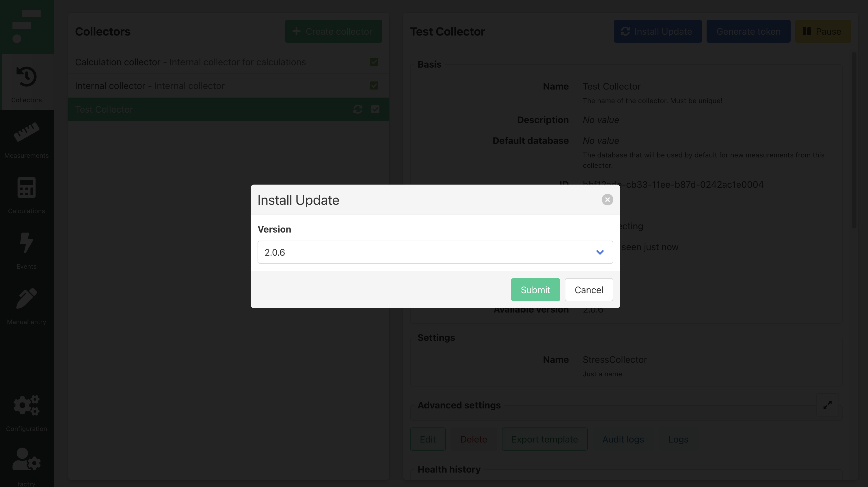This screenshot has height=487, width=868.
Task: Open the Configuration gears icon
Action: 26,405
